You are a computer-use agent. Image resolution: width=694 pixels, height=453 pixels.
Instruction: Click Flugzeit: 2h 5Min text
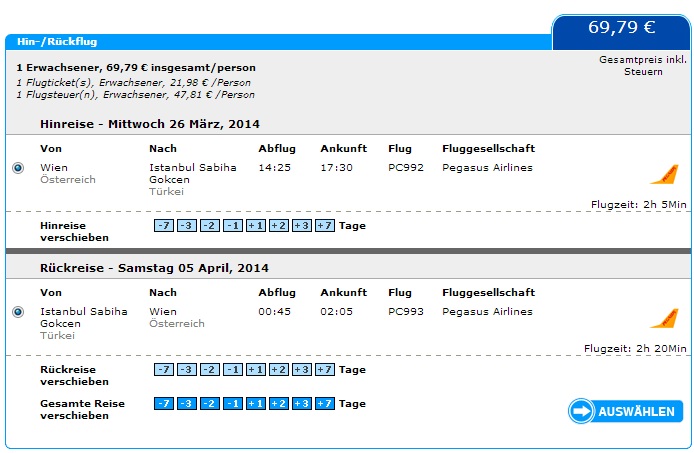[639, 205]
